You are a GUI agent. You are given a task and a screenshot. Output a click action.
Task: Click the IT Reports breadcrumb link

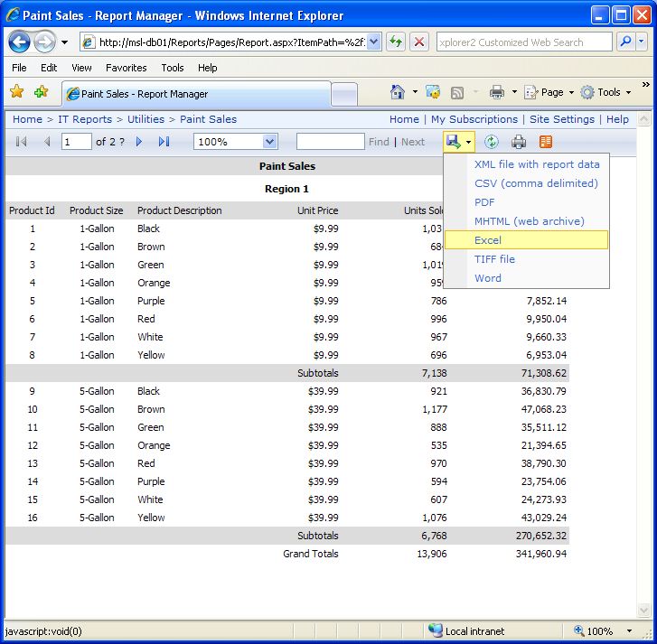tap(85, 119)
